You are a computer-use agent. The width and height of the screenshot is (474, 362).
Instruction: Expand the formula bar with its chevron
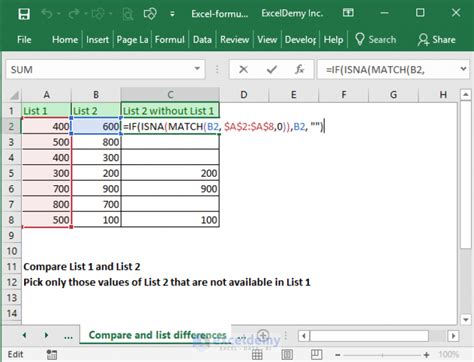pos(463,69)
